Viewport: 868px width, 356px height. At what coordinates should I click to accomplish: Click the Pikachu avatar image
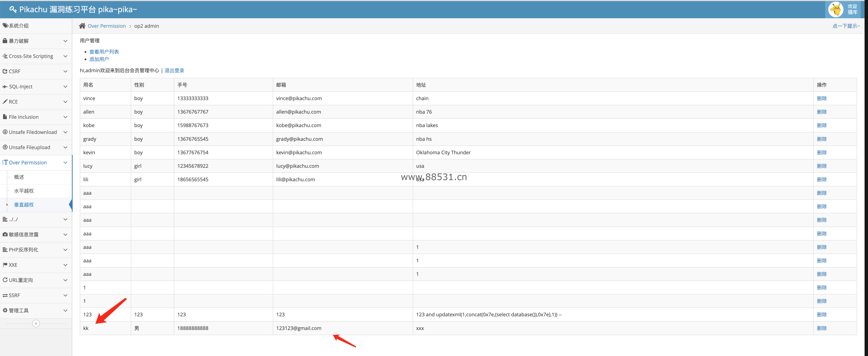point(836,9)
